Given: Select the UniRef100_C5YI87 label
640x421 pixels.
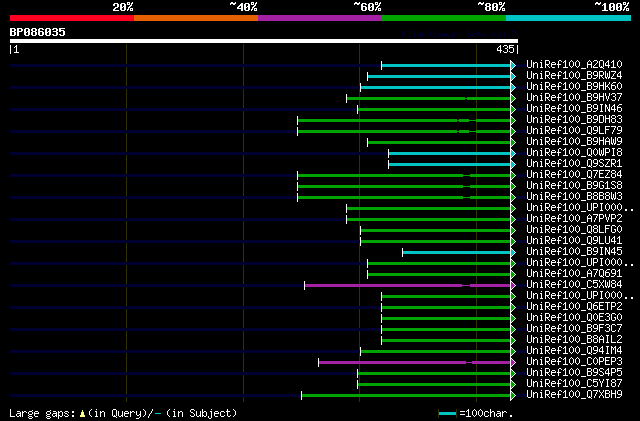Looking at the screenshot, I should (574, 384).
